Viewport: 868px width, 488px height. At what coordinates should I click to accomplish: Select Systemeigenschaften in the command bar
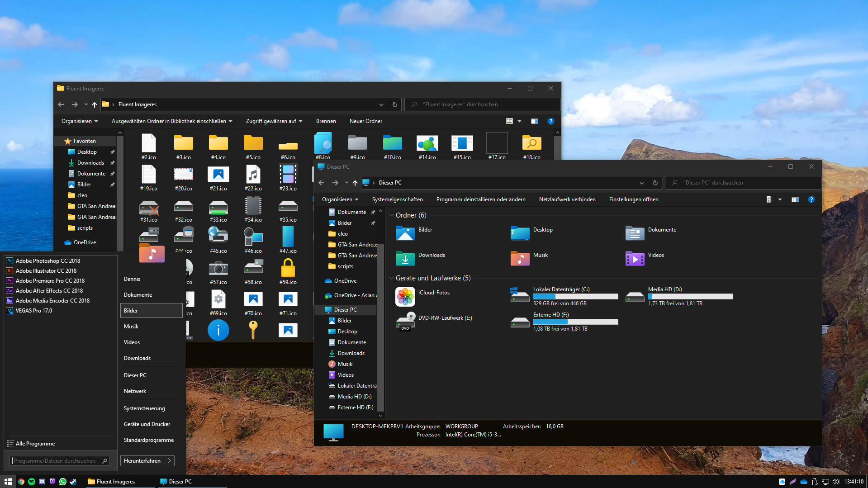click(x=397, y=199)
